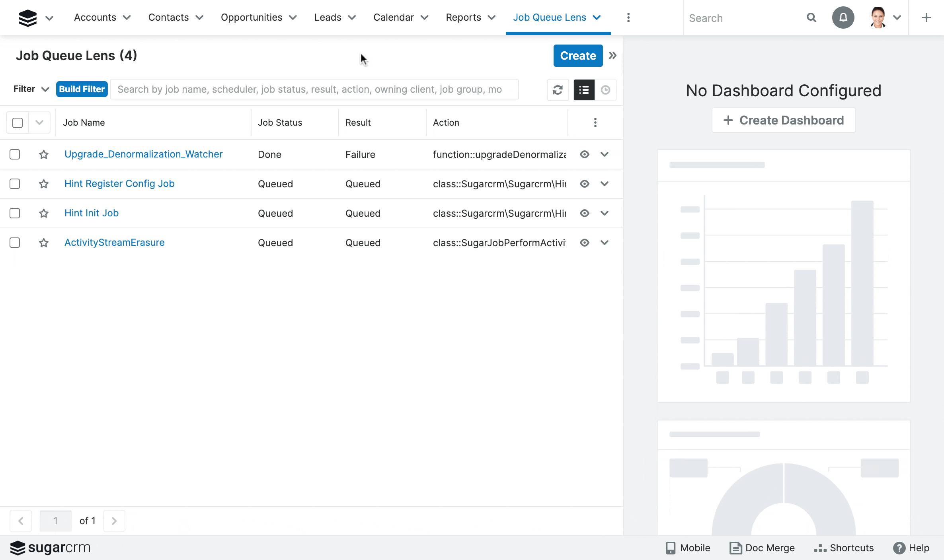The width and height of the screenshot is (944, 560).
Task: Click the quick create plus icon
Action: (x=926, y=17)
